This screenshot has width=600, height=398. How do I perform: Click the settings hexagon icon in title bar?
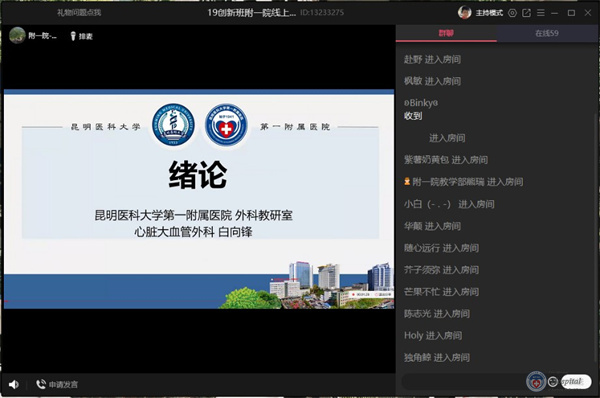512,13
